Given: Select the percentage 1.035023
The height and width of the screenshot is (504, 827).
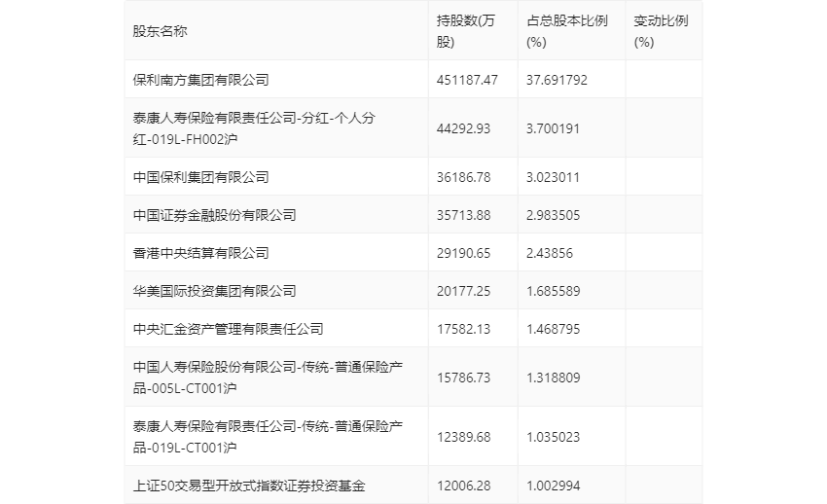Looking at the screenshot, I should click(554, 437).
